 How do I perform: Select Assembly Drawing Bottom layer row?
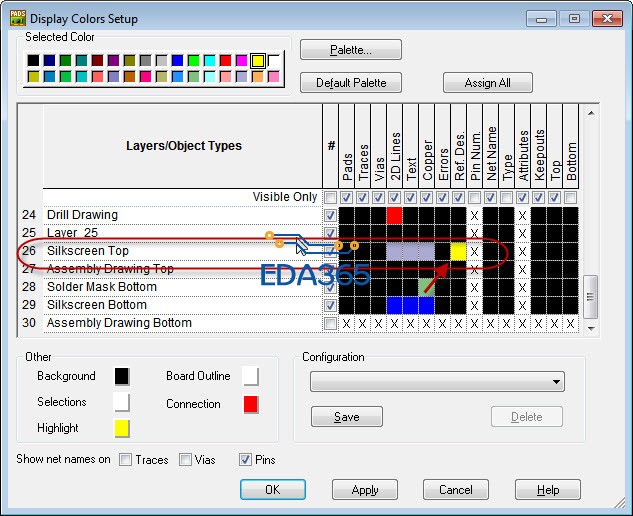pos(182,323)
